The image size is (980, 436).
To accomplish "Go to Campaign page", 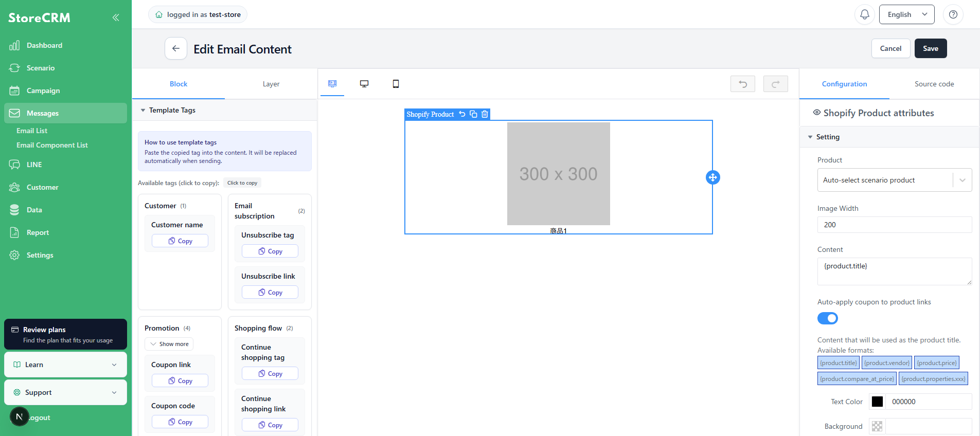I will click(x=65, y=90).
